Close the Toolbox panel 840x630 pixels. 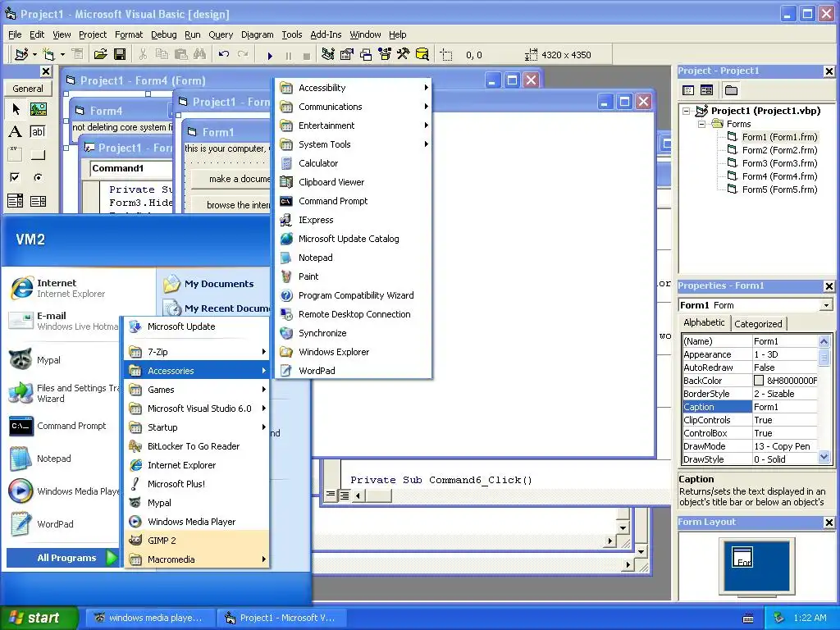(46, 71)
